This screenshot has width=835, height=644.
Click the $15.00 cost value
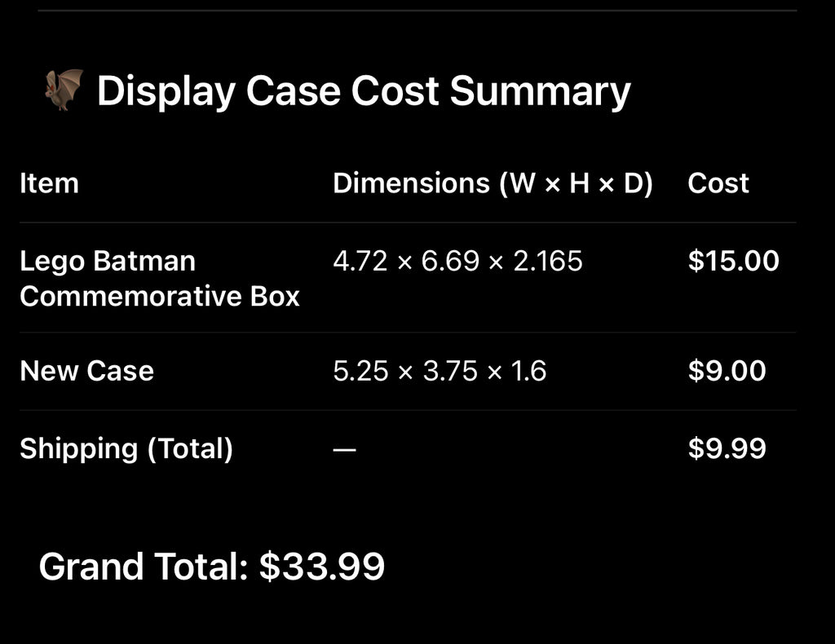pos(733,262)
